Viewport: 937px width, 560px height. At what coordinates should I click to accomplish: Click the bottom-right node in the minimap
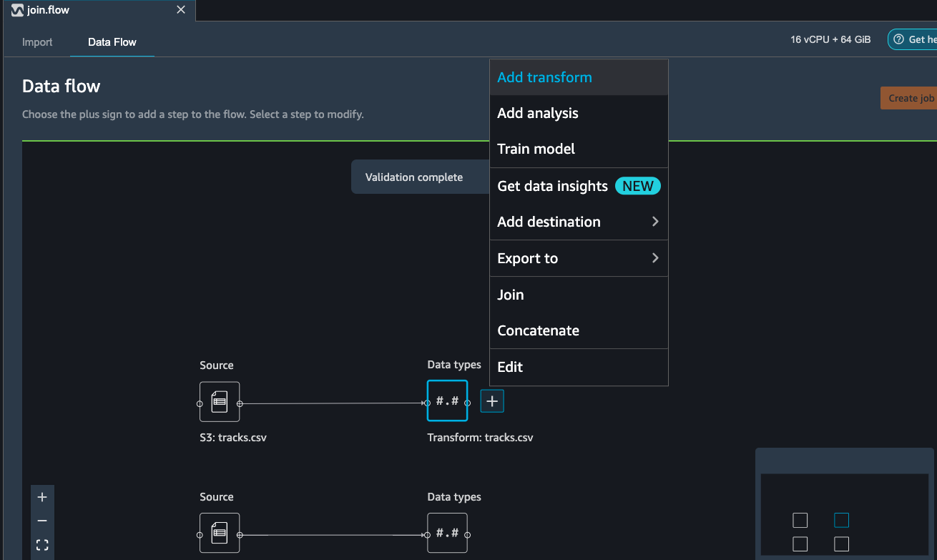point(842,544)
